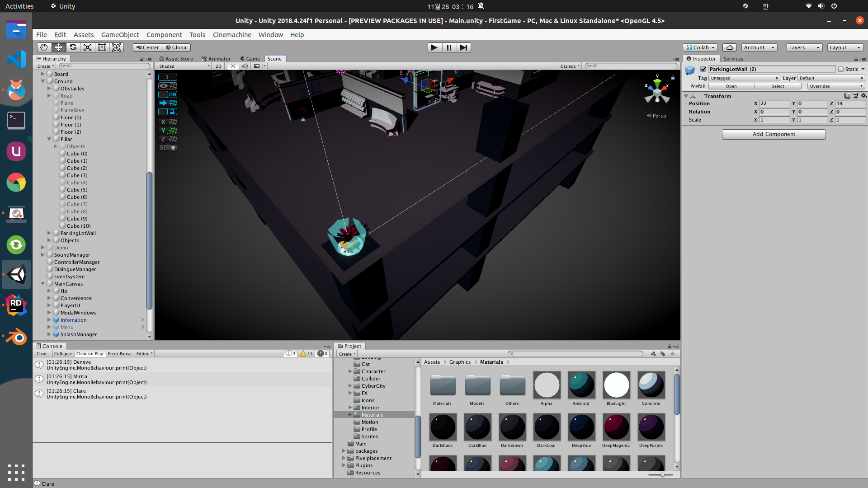Screen dimensions: 868x488
Task: Select the Hand tool in the toolbar
Action: coord(44,47)
